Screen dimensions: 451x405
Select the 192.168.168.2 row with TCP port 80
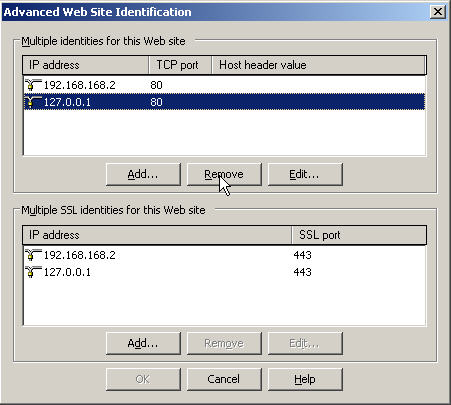click(224, 85)
